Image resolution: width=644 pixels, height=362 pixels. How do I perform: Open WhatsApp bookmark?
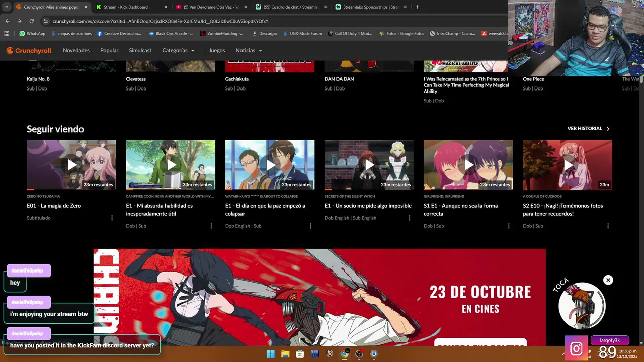pos(32,34)
